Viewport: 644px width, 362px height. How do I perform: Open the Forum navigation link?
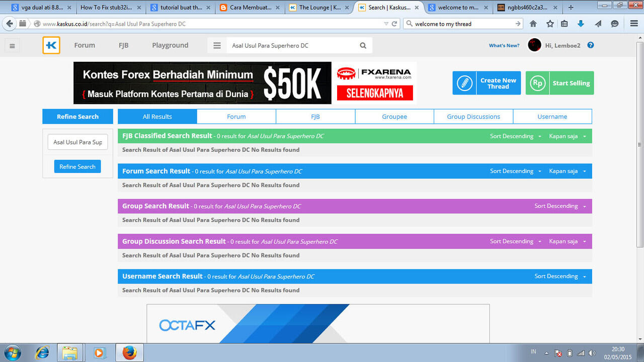pyautogui.click(x=85, y=45)
